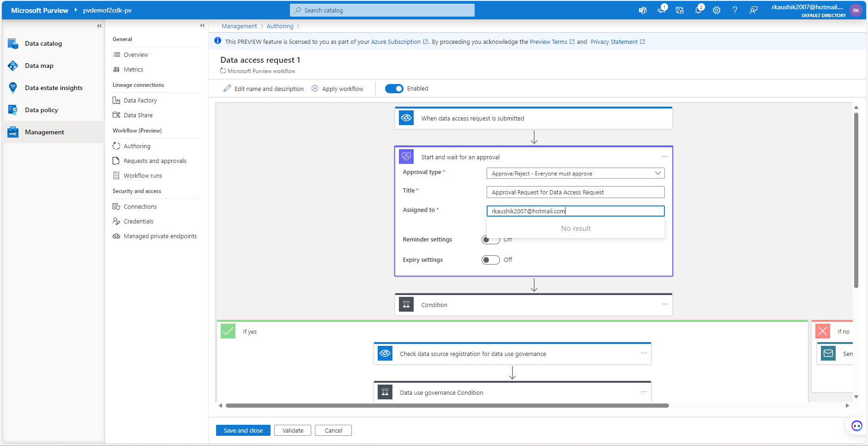Collapse the main left navigation pane
The width and height of the screenshot is (868, 446).
99,26
